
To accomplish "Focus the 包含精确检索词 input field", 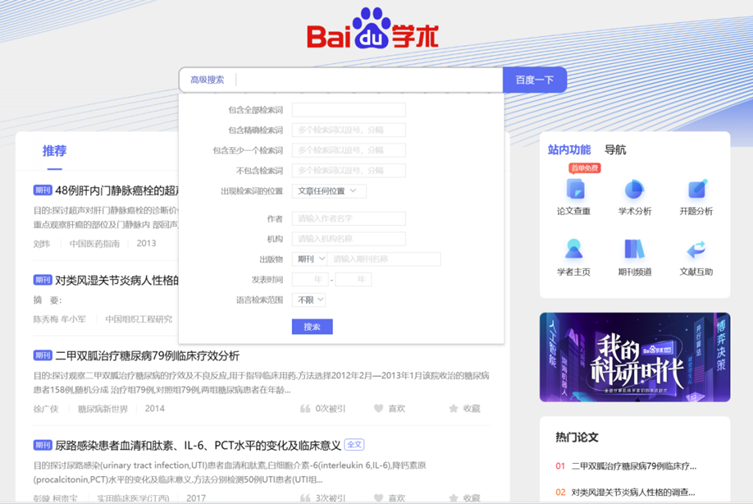I will pos(349,130).
